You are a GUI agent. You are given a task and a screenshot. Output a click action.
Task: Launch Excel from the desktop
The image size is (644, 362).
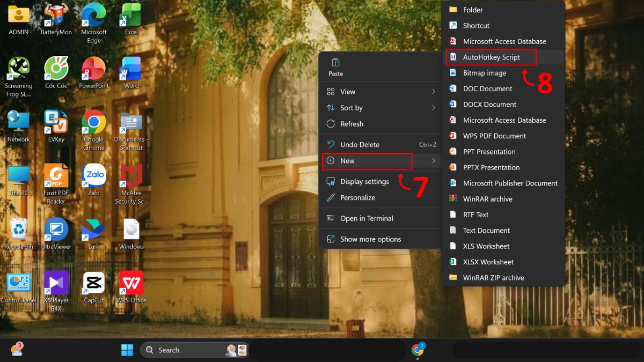point(130,16)
